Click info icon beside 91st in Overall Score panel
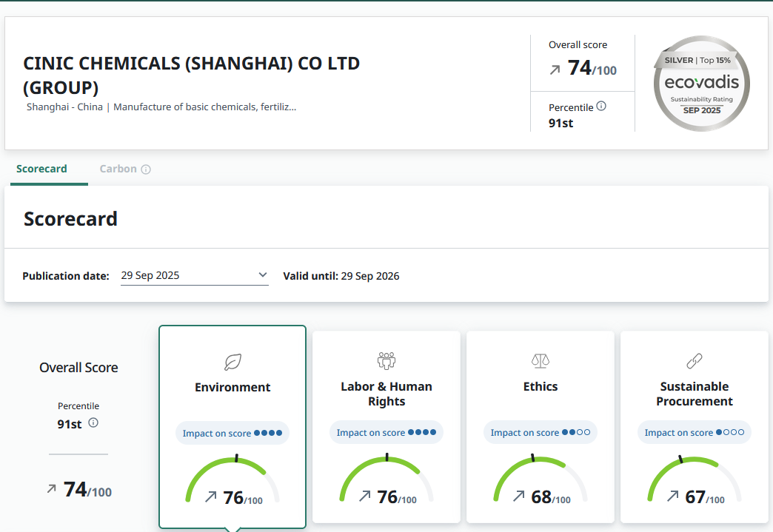This screenshot has width=773, height=532. click(x=93, y=423)
